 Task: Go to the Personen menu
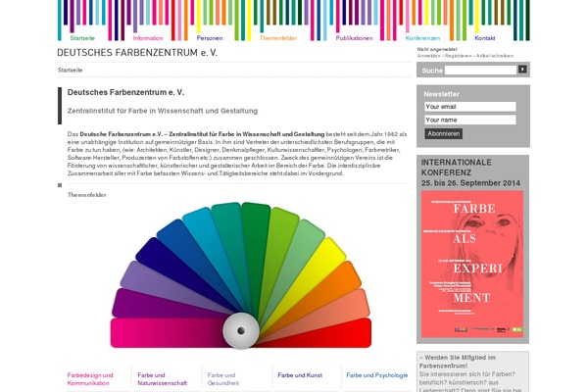(x=210, y=38)
